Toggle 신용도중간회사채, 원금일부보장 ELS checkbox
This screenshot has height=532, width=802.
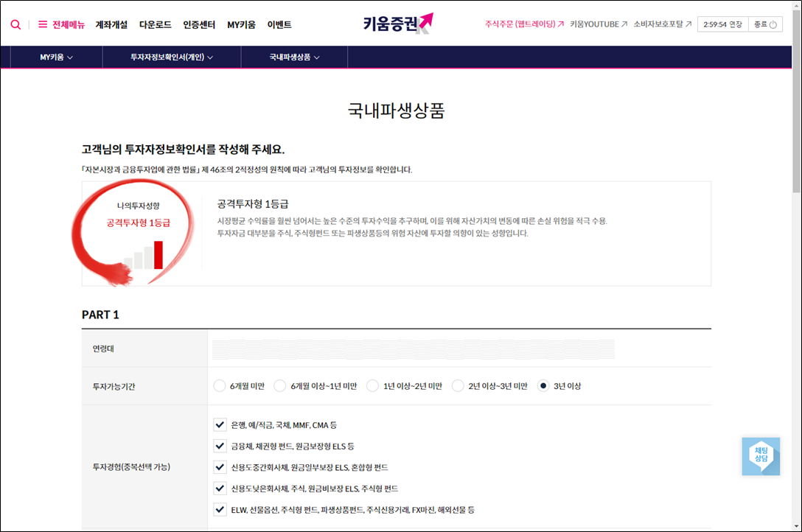(x=220, y=467)
